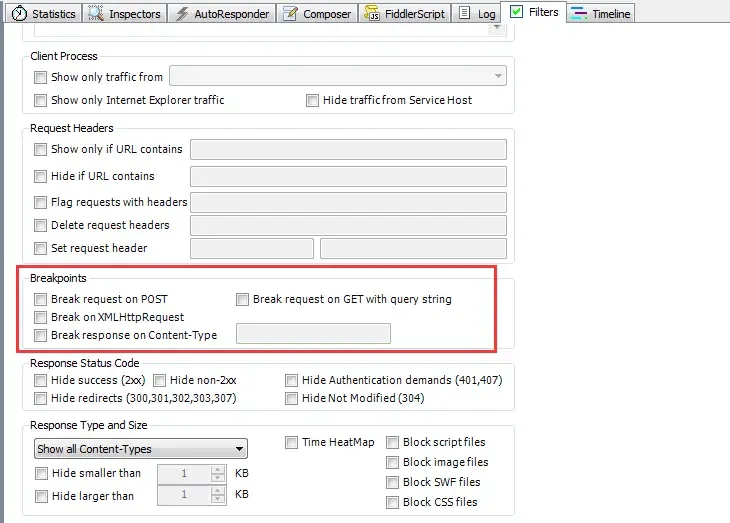Click the Composer pencil icon

pyautogui.click(x=290, y=14)
